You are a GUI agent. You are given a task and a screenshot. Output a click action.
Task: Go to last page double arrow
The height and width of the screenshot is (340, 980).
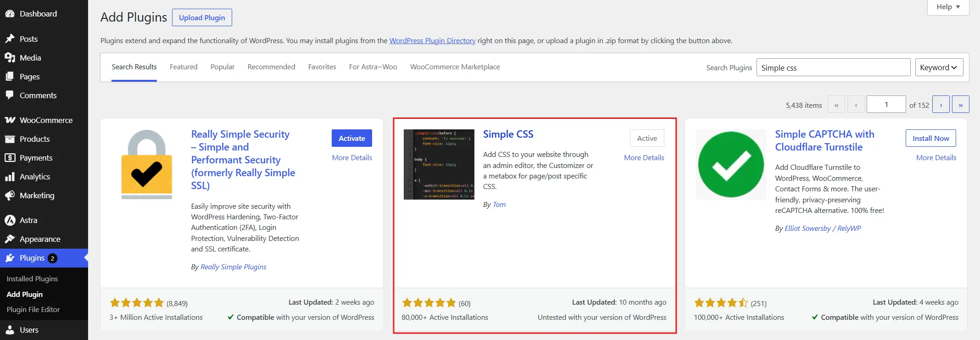961,105
